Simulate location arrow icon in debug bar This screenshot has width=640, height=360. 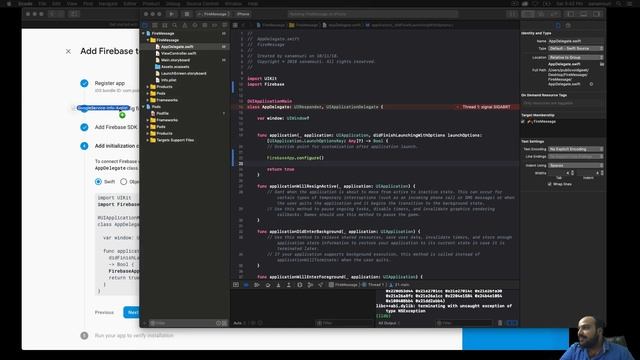(320, 284)
